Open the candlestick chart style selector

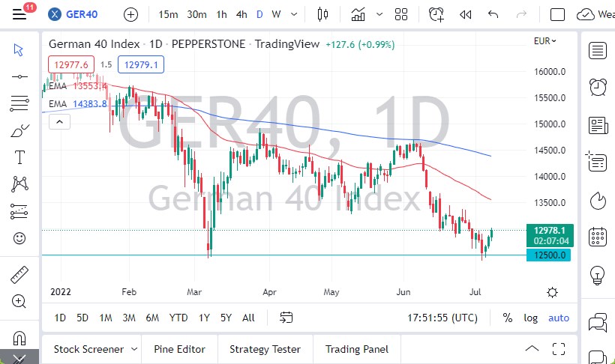pos(323,14)
